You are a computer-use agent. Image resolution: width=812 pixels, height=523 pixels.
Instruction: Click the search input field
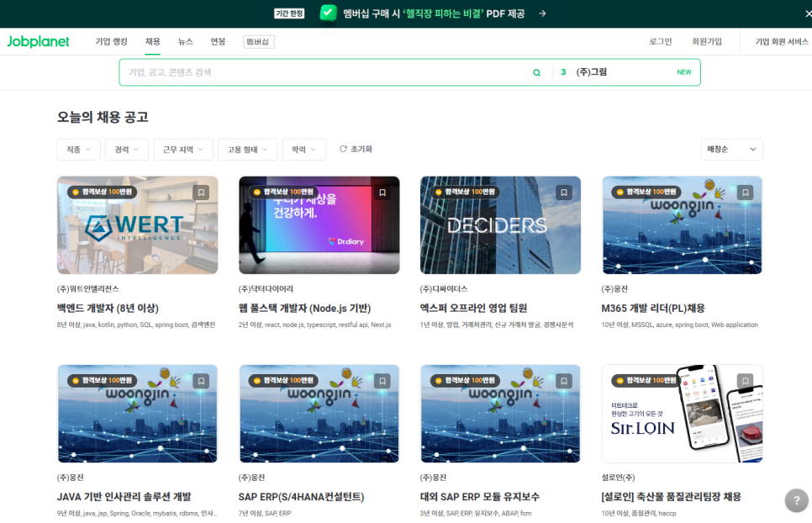tap(326, 72)
